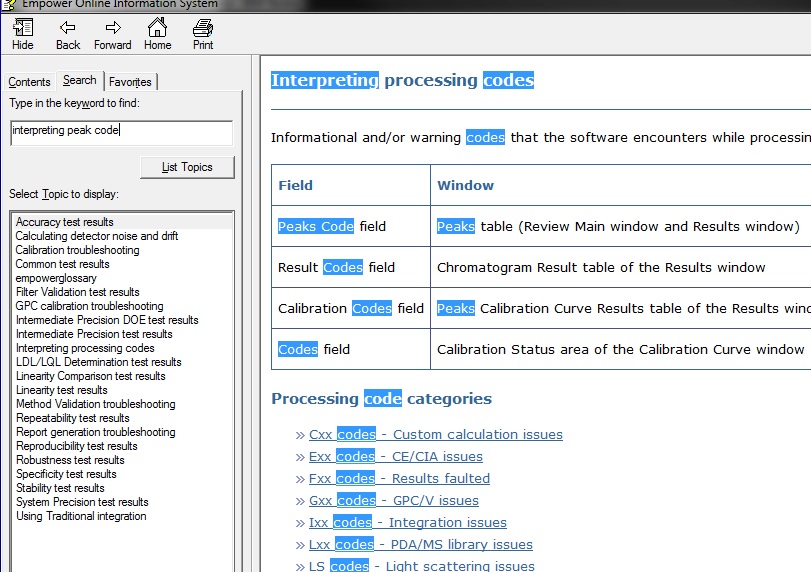Viewport: 811px width, 572px height.
Task: Switch to the Contents tab
Action: 29,82
